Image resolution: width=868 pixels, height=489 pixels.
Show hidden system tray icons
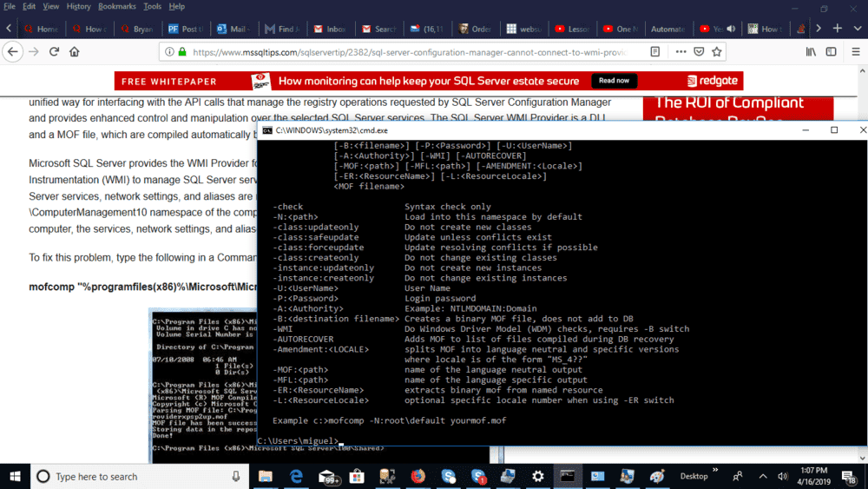click(763, 477)
